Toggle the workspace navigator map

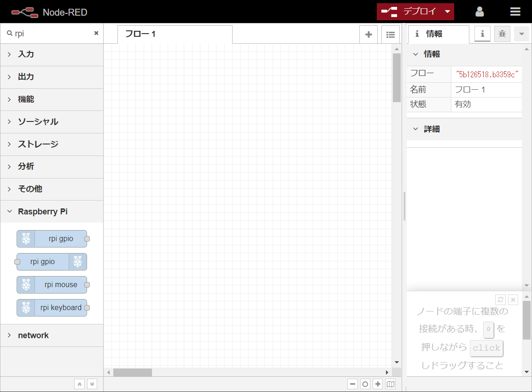point(391,384)
